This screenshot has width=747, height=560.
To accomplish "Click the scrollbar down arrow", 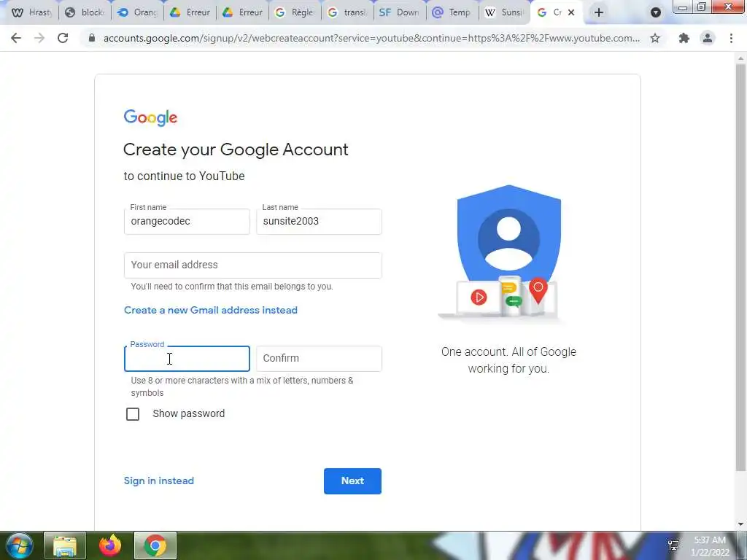I will [740, 524].
